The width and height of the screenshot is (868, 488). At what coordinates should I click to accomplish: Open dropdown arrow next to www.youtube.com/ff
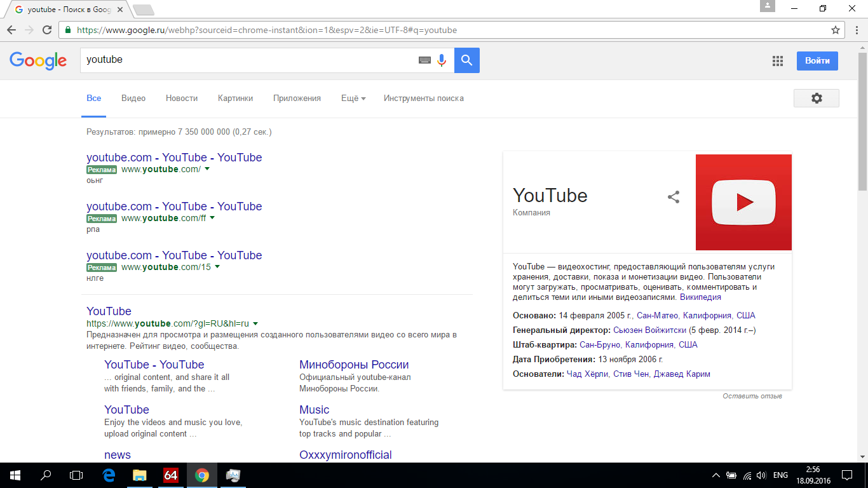click(x=212, y=218)
